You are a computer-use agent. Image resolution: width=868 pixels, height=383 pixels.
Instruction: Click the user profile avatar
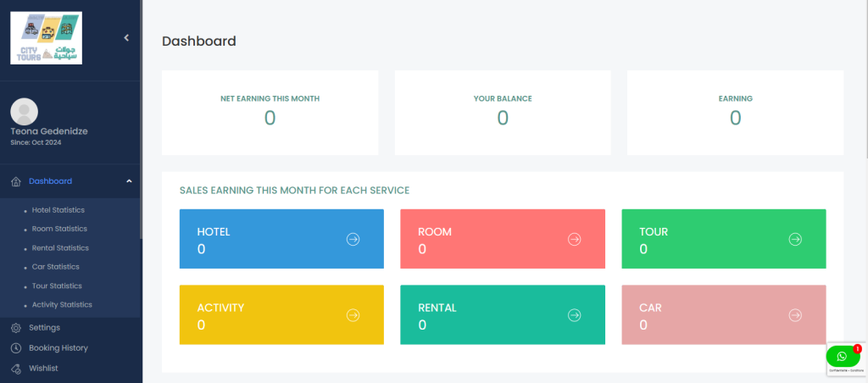point(24,111)
